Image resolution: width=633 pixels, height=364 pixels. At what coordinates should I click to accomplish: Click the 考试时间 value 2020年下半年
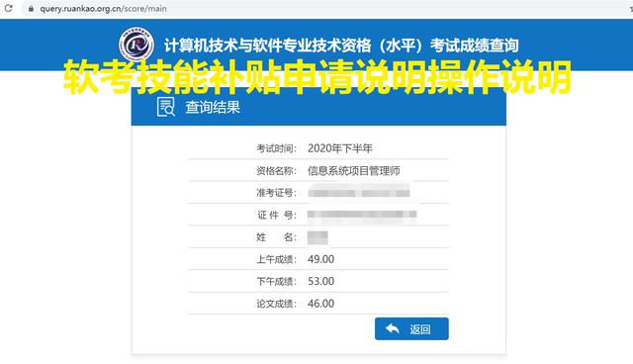tap(340, 148)
